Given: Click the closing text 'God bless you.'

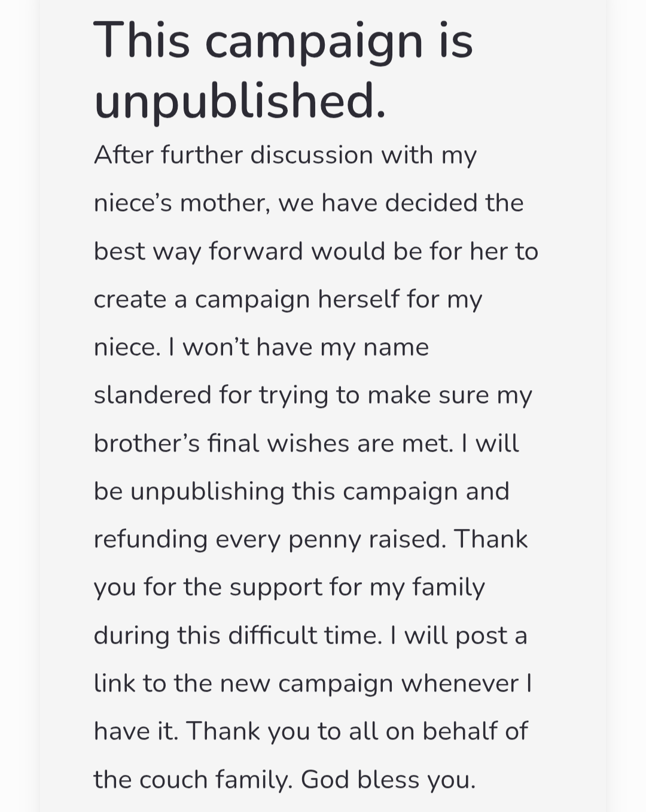Looking at the screenshot, I should [388, 780].
